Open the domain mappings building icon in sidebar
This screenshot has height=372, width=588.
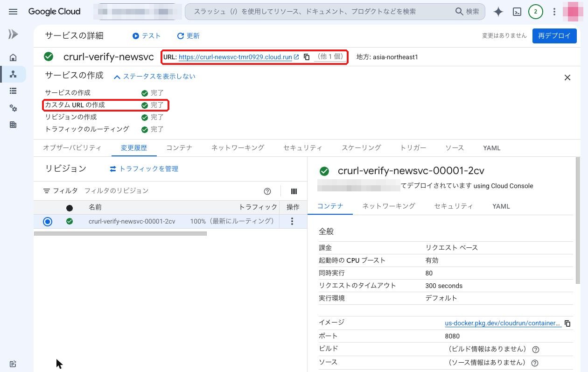click(13, 125)
